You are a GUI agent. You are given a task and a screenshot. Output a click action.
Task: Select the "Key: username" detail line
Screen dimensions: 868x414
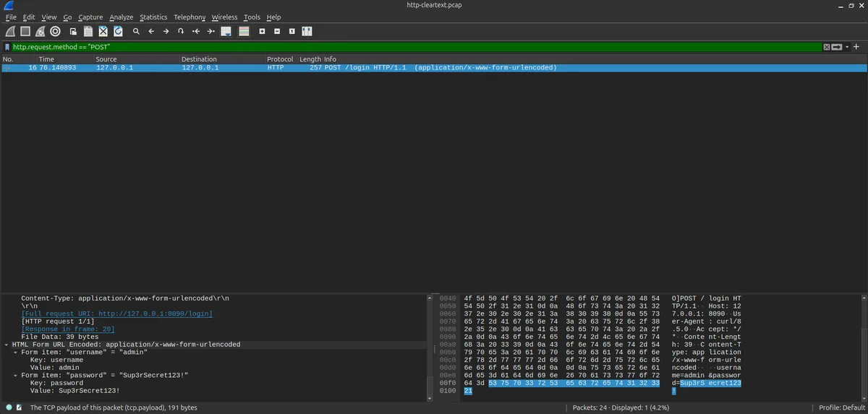click(56, 360)
